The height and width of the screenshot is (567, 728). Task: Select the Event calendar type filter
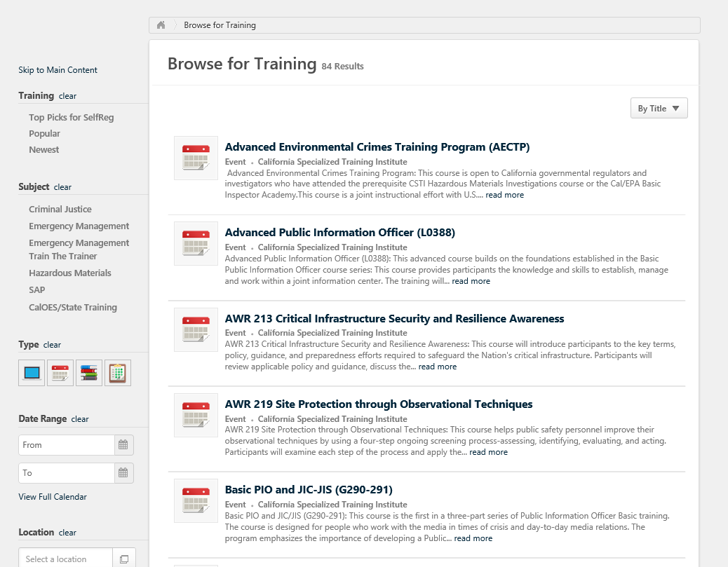coord(60,372)
